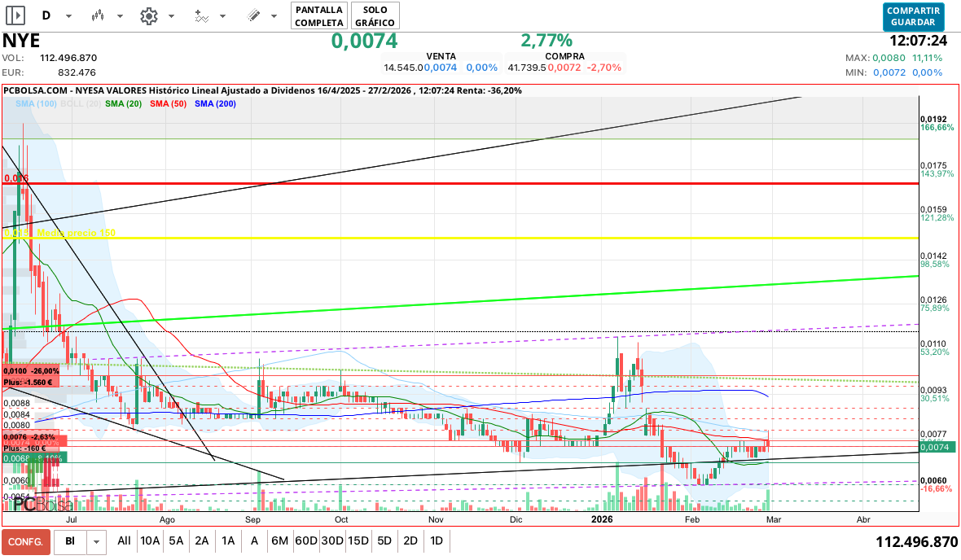
Task: Select the A time range
Action: 254,541
